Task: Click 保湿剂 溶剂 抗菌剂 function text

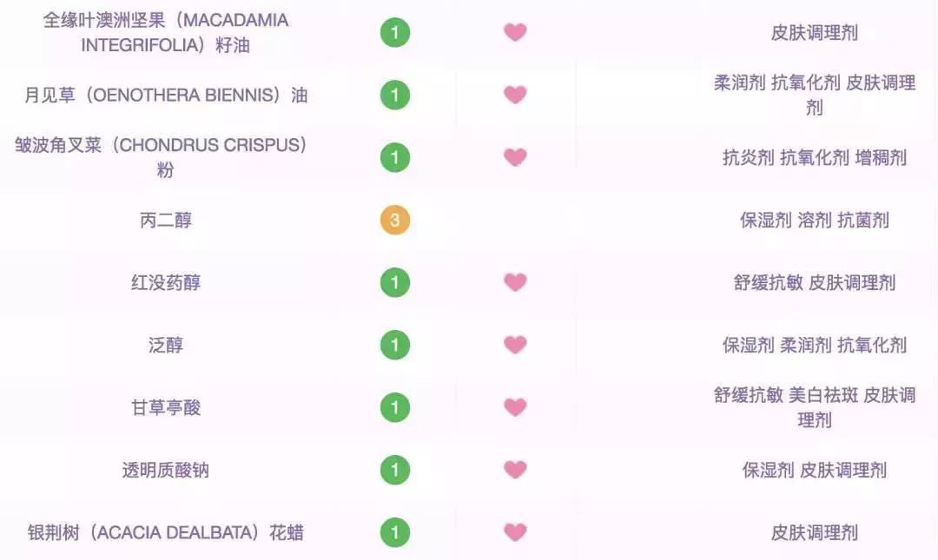Action: pos(814,221)
